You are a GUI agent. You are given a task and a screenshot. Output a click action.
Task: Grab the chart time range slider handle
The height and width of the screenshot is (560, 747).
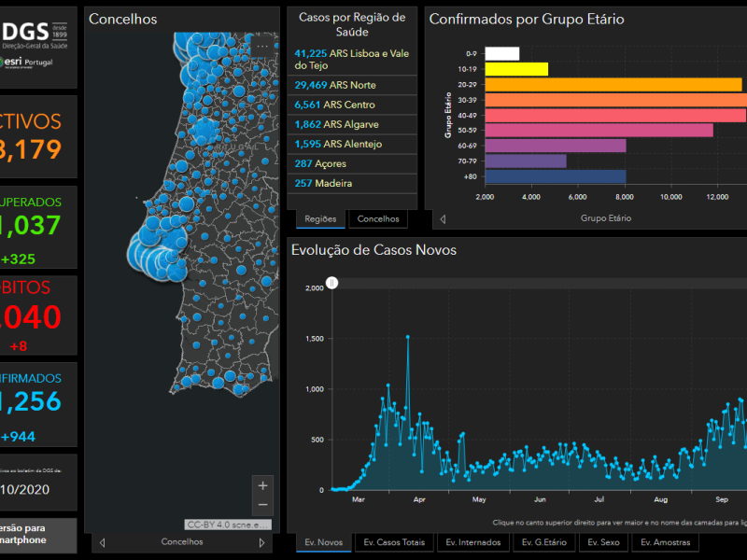[x=332, y=283]
